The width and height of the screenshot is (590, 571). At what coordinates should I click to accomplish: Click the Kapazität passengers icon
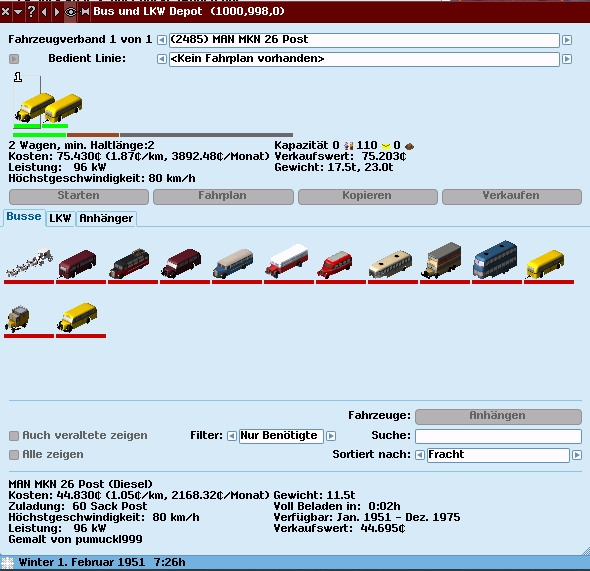tap(349, 146)
